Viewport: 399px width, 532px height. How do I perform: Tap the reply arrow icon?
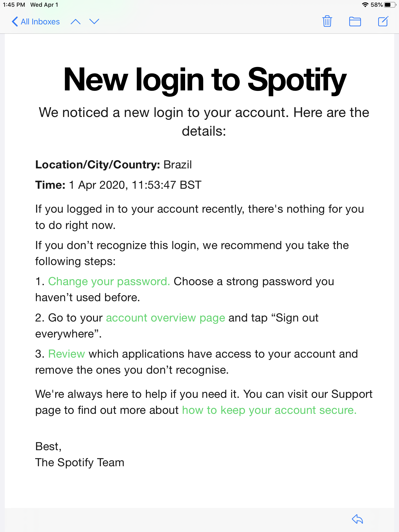(357, 519)
